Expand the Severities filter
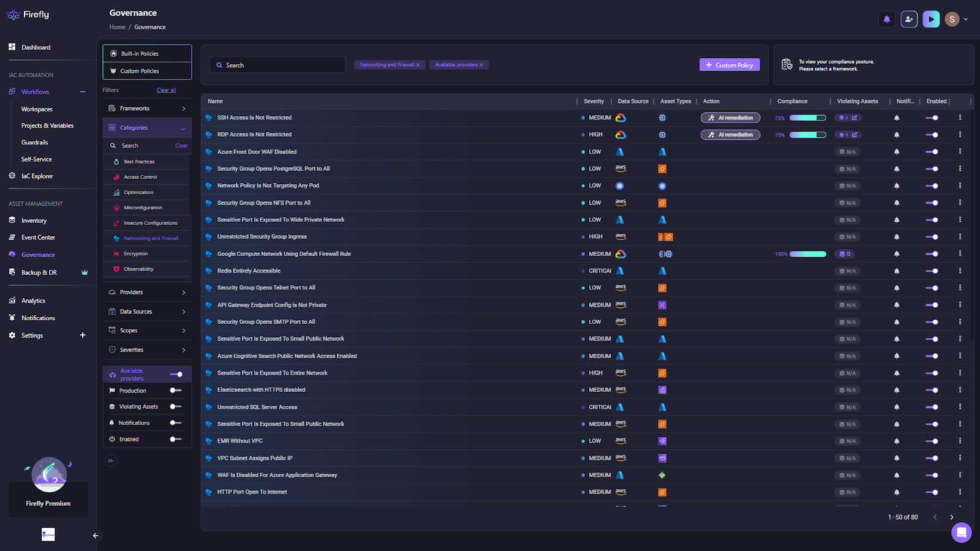The width and height of the screenshot is (980, 551). 147,350
